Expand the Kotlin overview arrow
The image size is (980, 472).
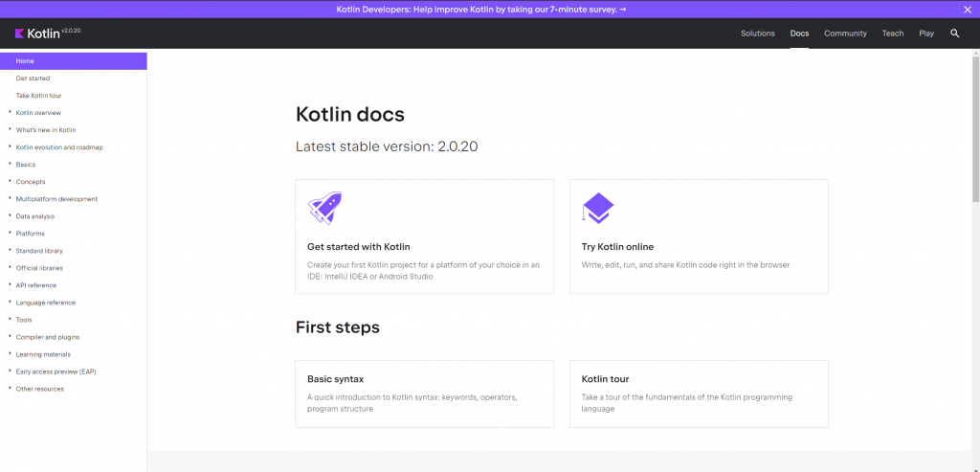click(x=10, y=112)
